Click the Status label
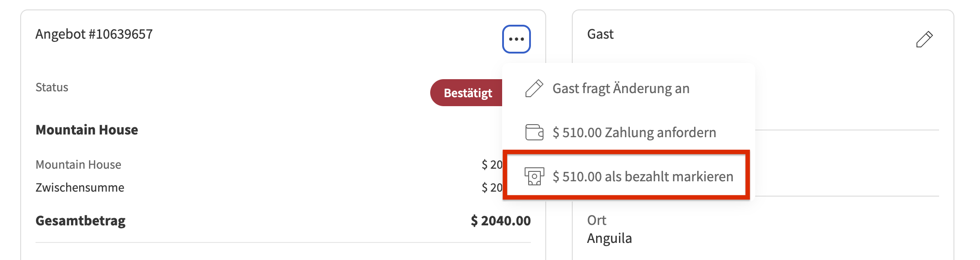The height and width of the screenshot is (260, 980). (x=52, y=87)
